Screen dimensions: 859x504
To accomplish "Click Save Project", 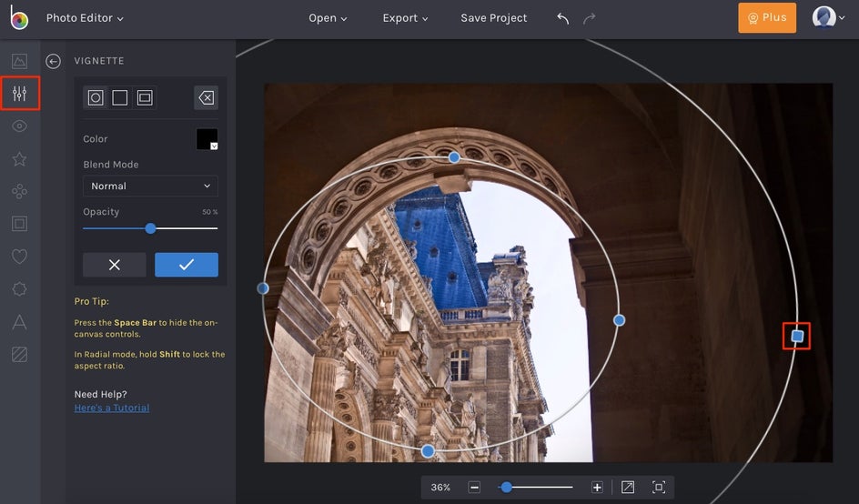I will (493, 18).
